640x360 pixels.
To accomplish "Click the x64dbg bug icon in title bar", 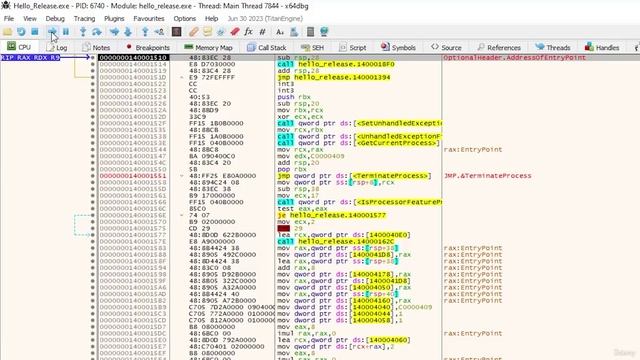I will tap(6, 6).
